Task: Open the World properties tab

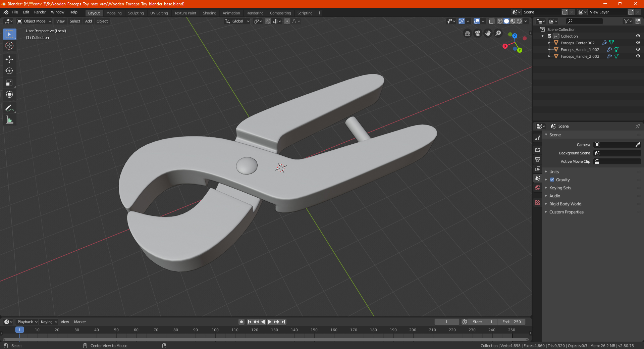Action: pyautogui.click(x=538, y=188)
